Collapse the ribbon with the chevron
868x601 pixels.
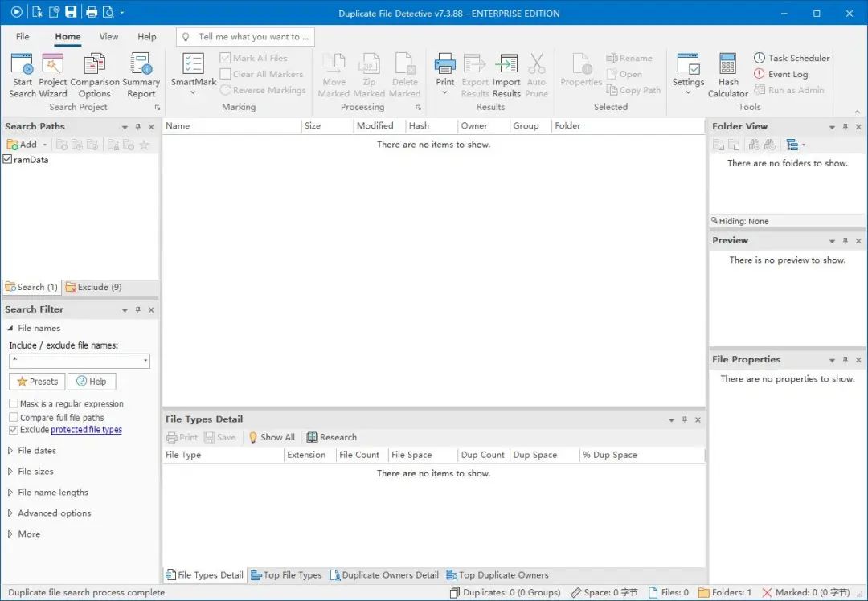(857, 112)
